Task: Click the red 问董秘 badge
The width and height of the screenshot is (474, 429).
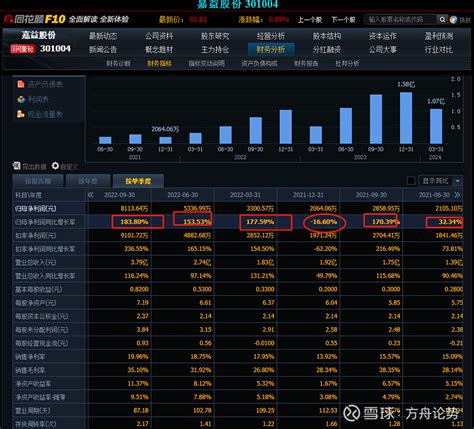Action: [x=23, y=49]
